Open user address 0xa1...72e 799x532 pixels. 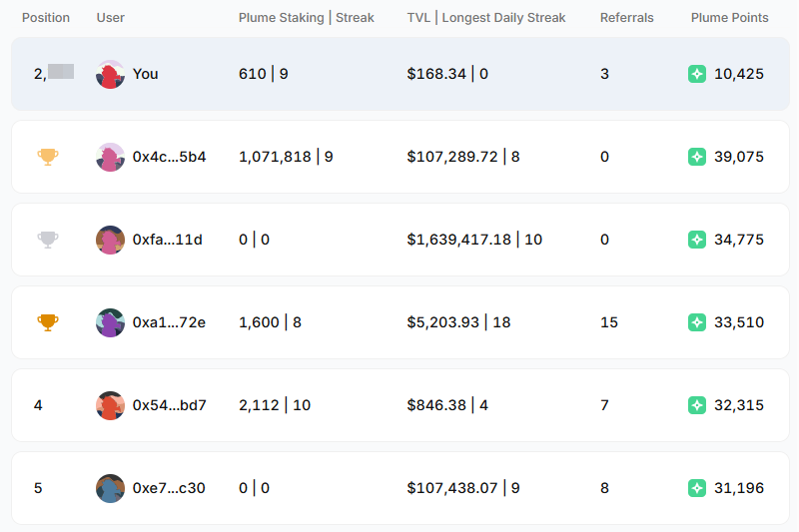click(169, 322)
